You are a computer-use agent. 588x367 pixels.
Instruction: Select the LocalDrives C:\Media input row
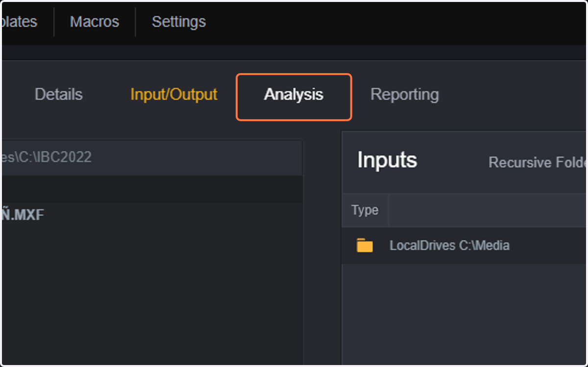pyautogui.click(x=464, y=245)
